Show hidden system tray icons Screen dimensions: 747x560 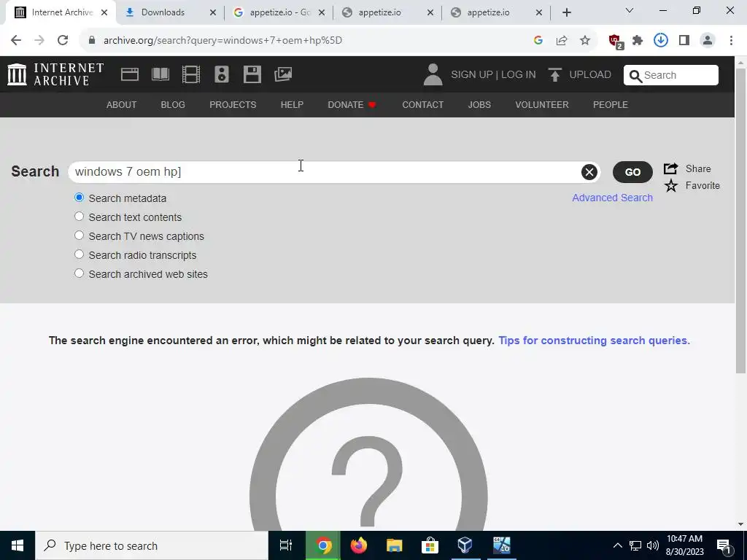click(x=617, y=545)
